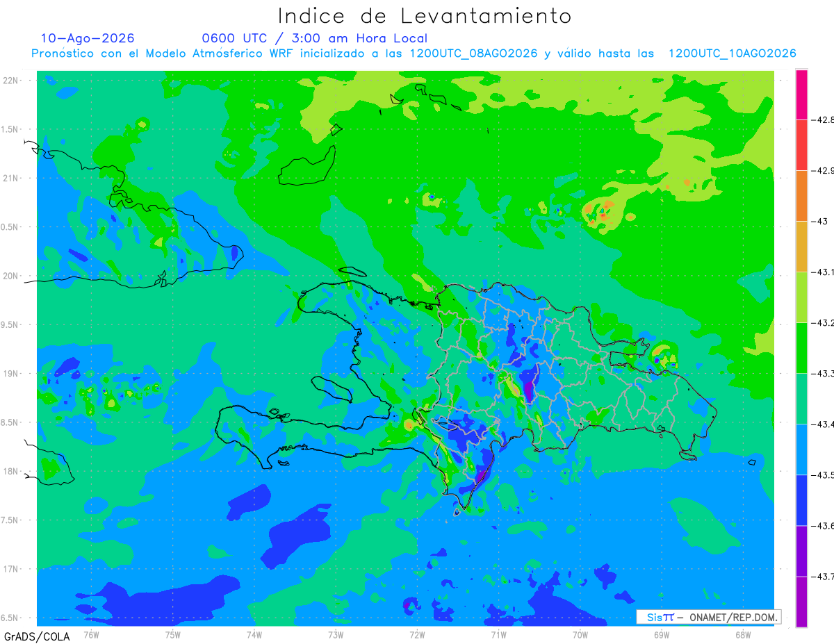Click the '-43.1' color bar value
This screenshot has height=644, width=834.
(x=821, y=272)
